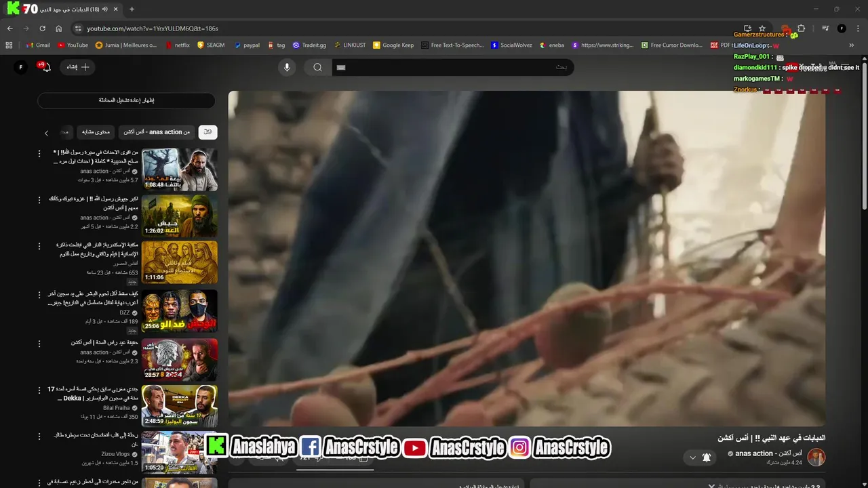
Task: Open options menu for the 28:57 video
Action: (39, 344)
